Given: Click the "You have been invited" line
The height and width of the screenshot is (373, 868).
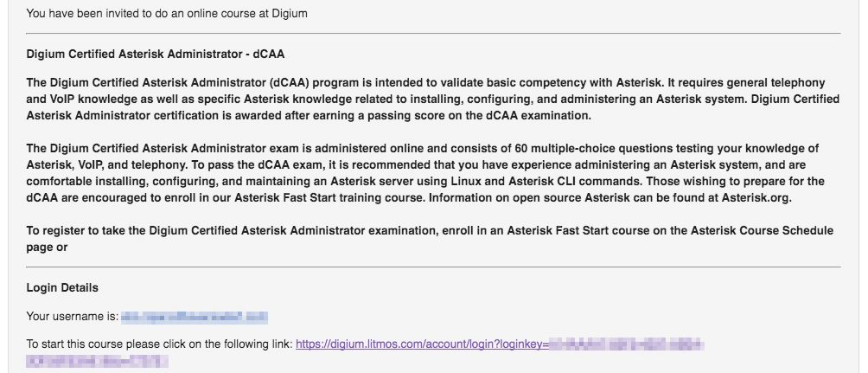Looking at the screenshot, I should pos(167,14).
